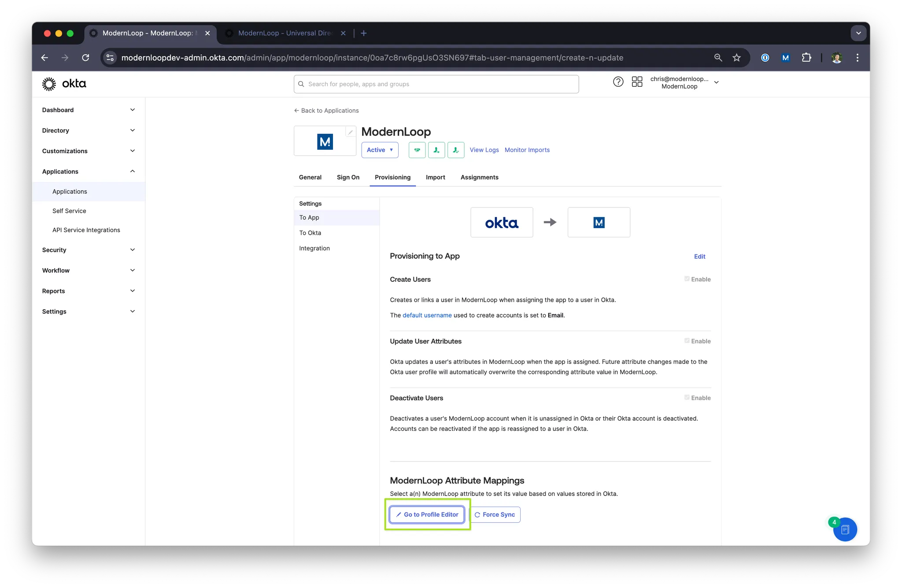The height and width of the screenshot is (588, 902).
Task: Open the Monitor Imports link
Action: 527,150
